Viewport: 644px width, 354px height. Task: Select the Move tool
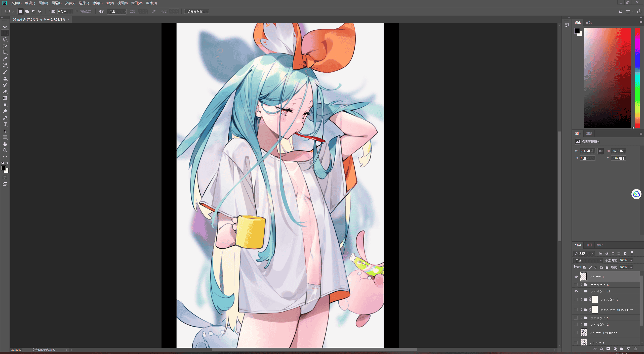point(5,26)
